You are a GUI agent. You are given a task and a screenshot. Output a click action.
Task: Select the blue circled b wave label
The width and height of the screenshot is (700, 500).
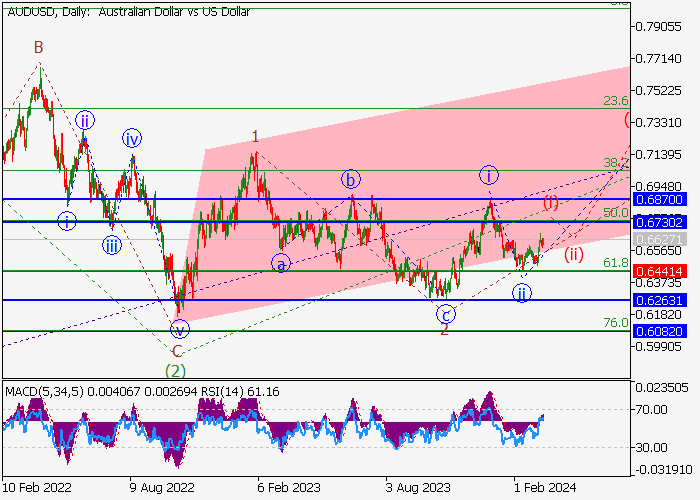[x=351, y=179]
